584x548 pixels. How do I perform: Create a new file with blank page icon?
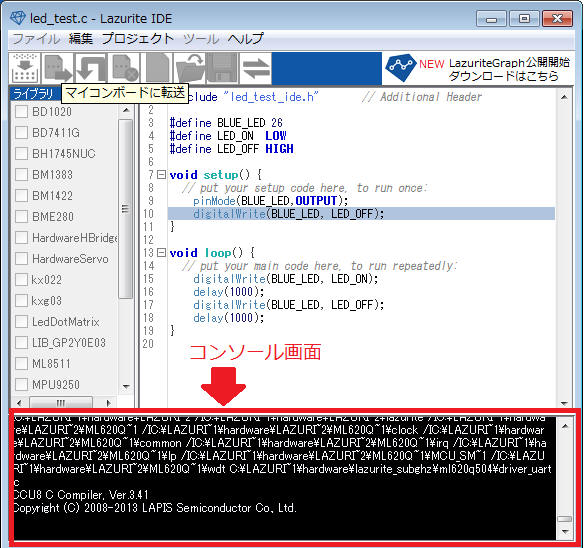coord(157,68)
